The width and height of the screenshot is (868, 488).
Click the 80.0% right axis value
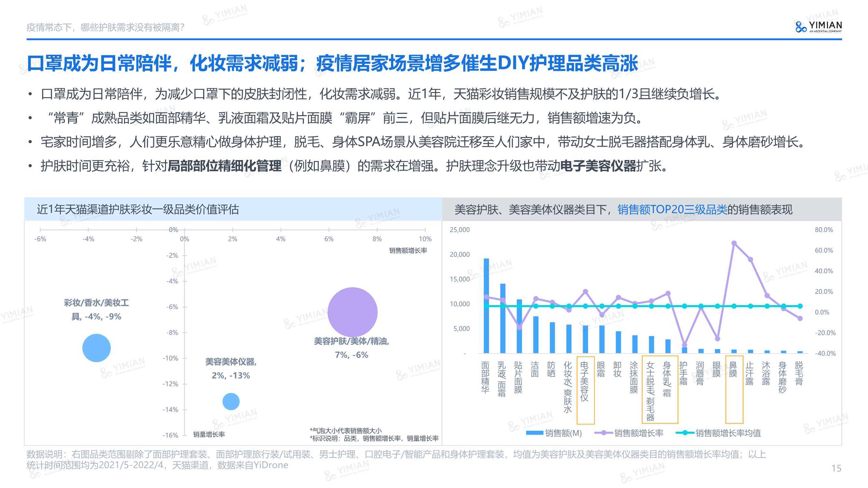(824, 230)
